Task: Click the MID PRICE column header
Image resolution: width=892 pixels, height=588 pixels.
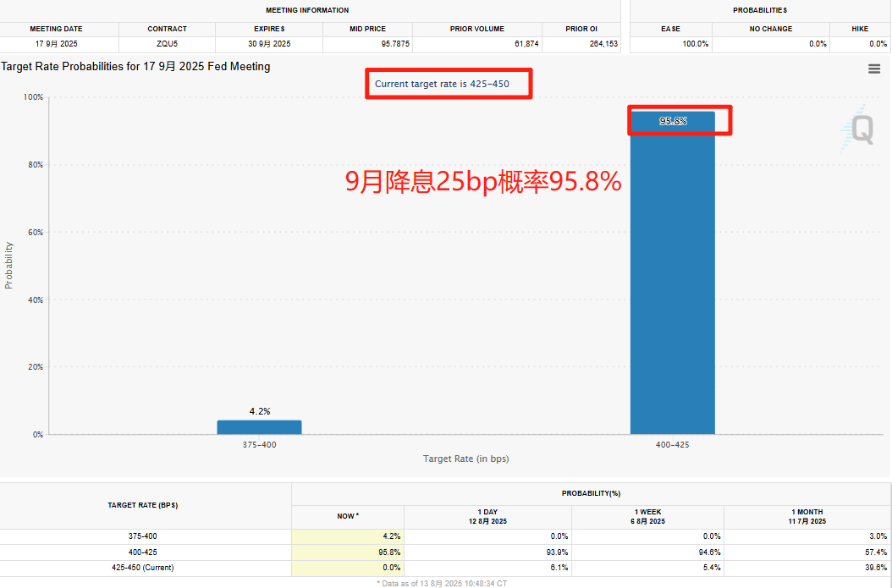Action: (x=367, y=29)
